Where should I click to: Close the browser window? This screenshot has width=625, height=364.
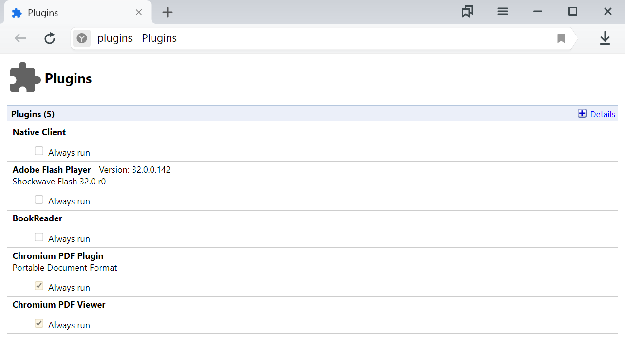coord(608,11)
